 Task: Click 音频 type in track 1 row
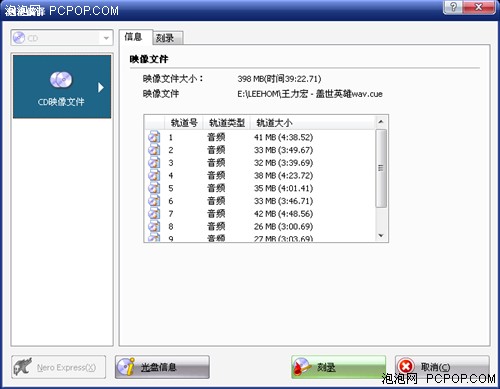(216, 137)
